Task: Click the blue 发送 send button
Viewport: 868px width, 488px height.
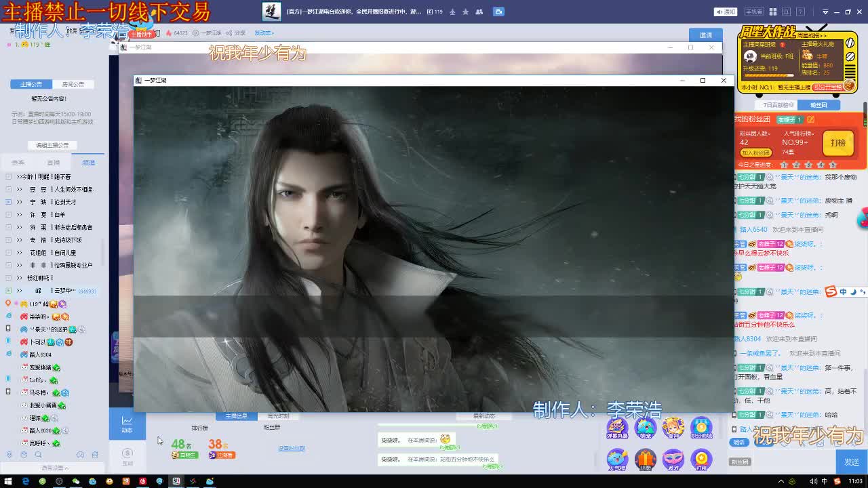Action: pos(852,462)
